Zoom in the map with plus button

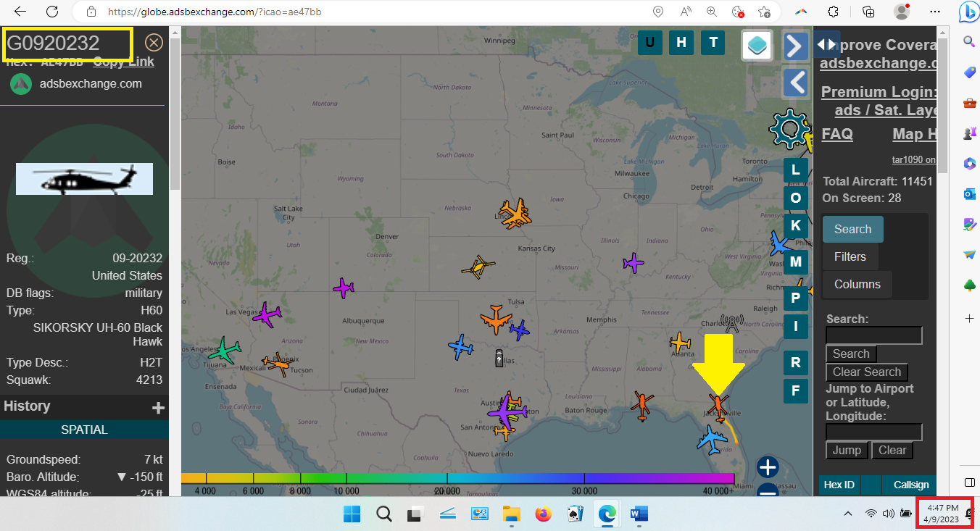[x=768, y=467]
